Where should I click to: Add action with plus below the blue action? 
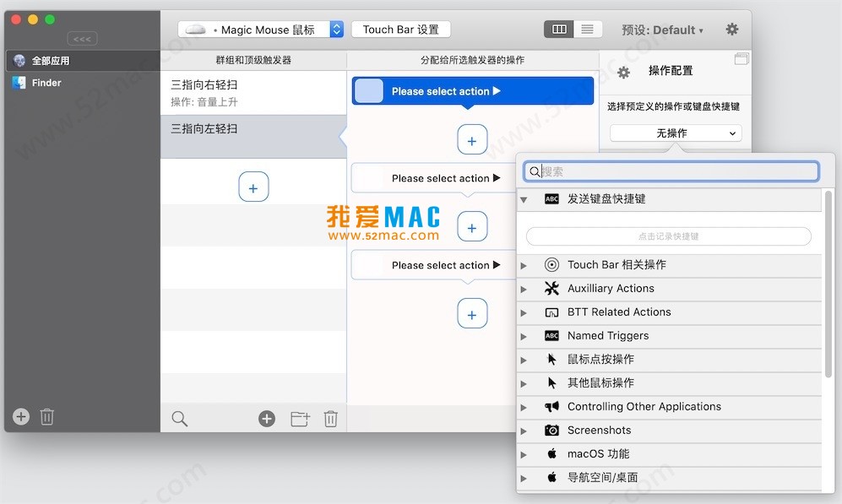coord(472,139)
